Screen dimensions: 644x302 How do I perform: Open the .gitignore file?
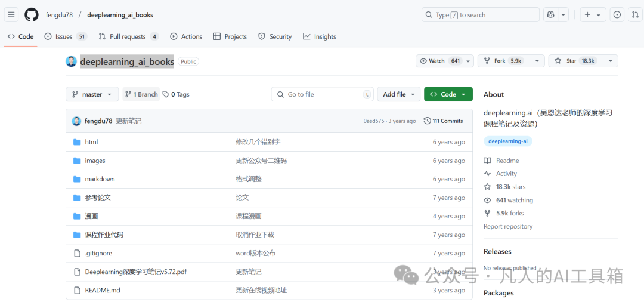[98, 253]
